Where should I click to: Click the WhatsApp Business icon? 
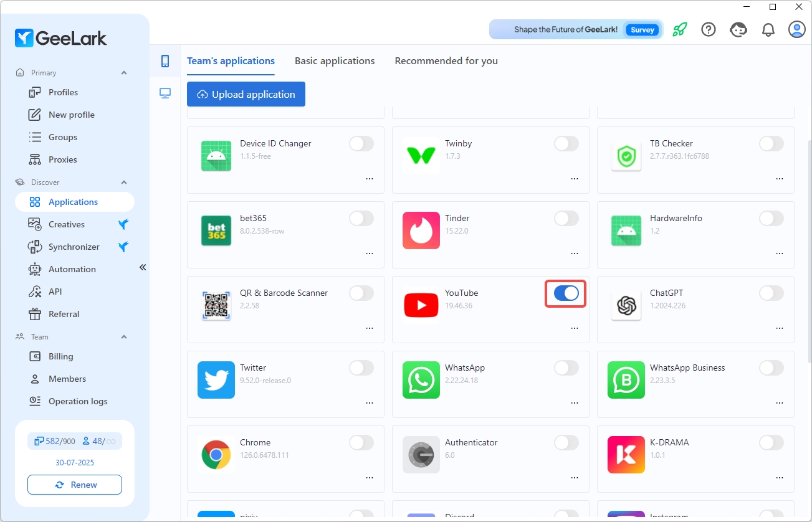coord(626,380)
